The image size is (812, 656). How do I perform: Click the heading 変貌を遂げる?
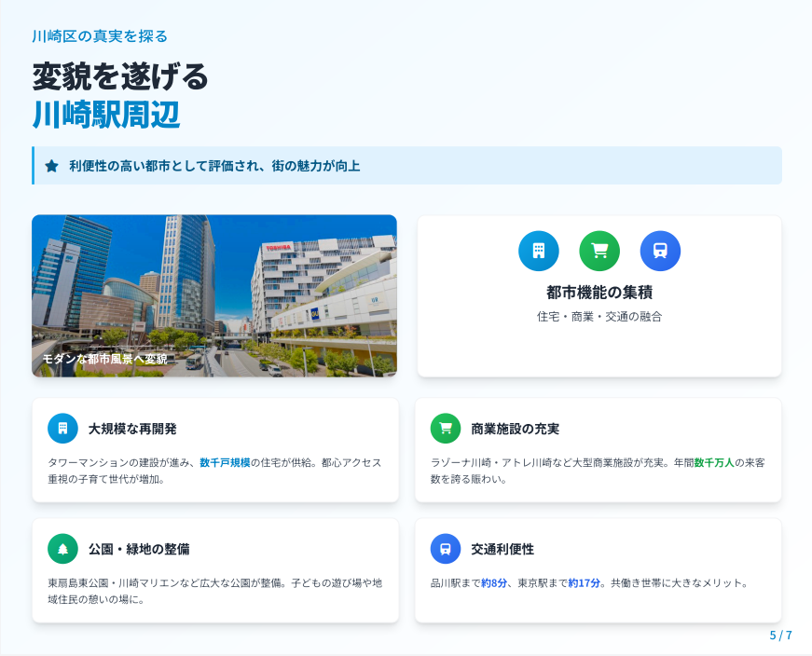coord(120,76)
